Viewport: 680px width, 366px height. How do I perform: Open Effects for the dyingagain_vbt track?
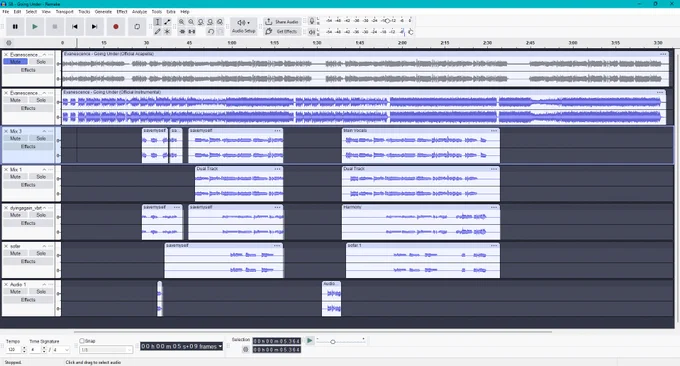(28, 223)
